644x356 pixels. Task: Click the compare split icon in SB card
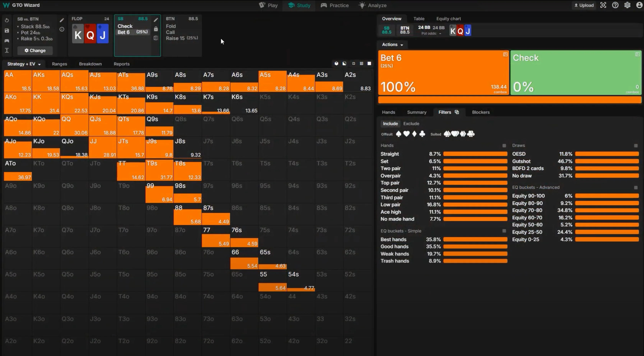coord(156,38)
